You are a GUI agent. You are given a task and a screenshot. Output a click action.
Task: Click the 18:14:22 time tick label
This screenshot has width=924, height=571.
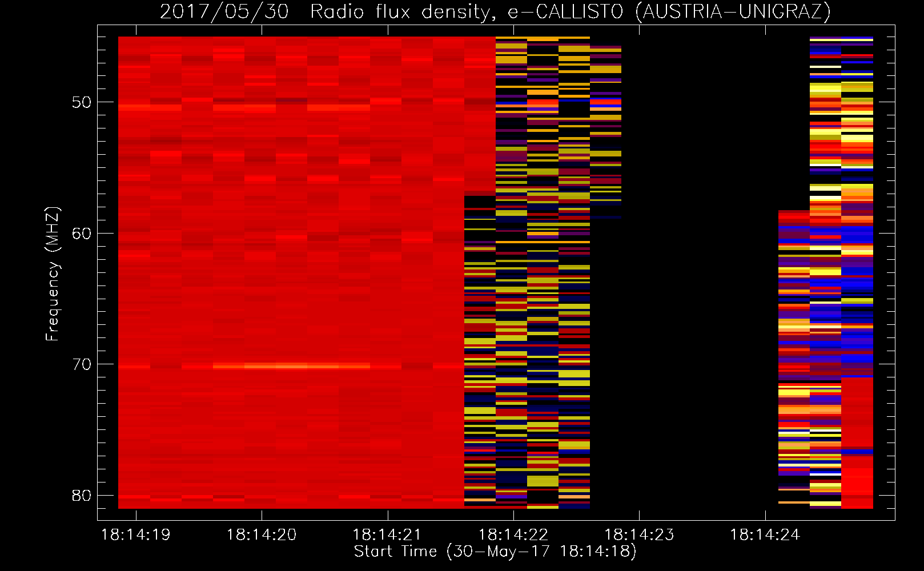[513, 535]
